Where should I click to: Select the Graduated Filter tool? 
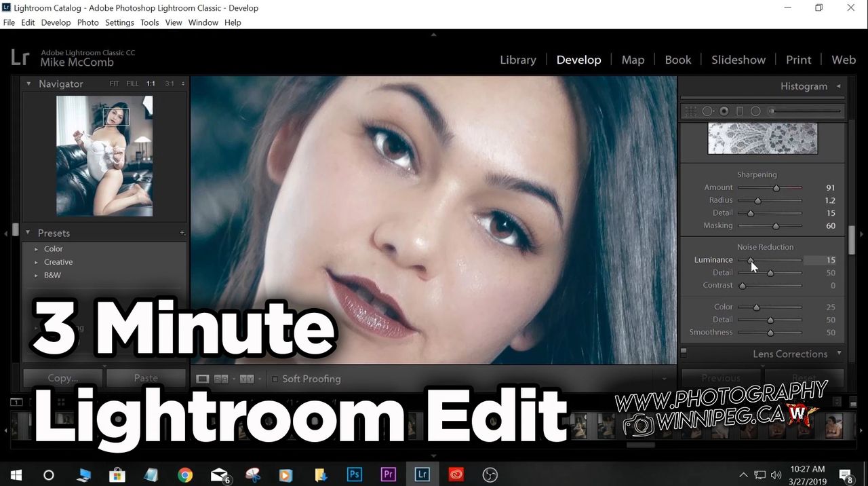[x=740, y=111]
